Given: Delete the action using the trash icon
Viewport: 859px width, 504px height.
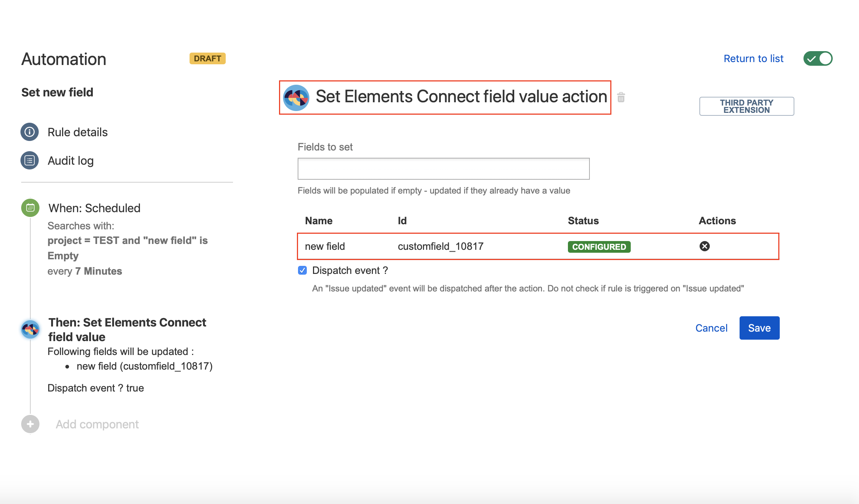Looking at the screenshot, I should click(x=621, y=97).
